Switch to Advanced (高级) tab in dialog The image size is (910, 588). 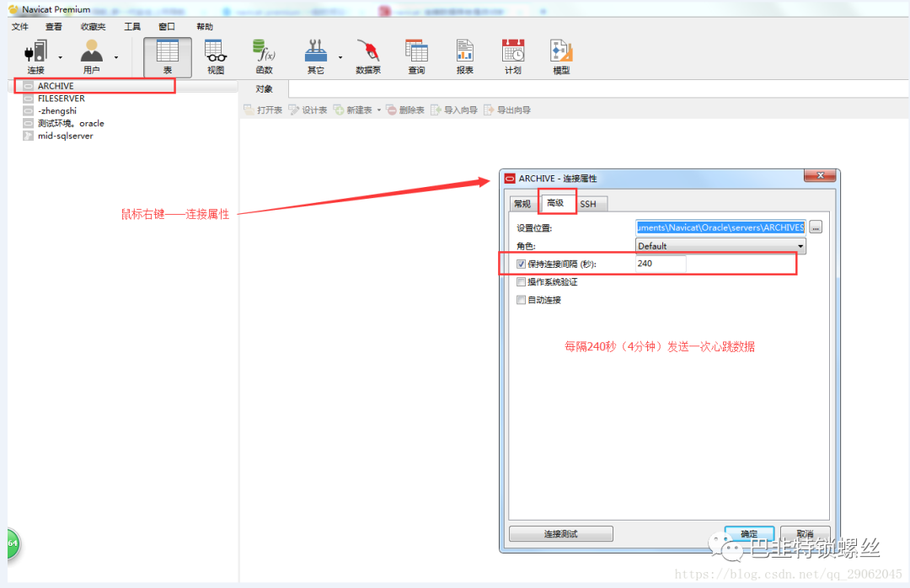pos(555,202)
